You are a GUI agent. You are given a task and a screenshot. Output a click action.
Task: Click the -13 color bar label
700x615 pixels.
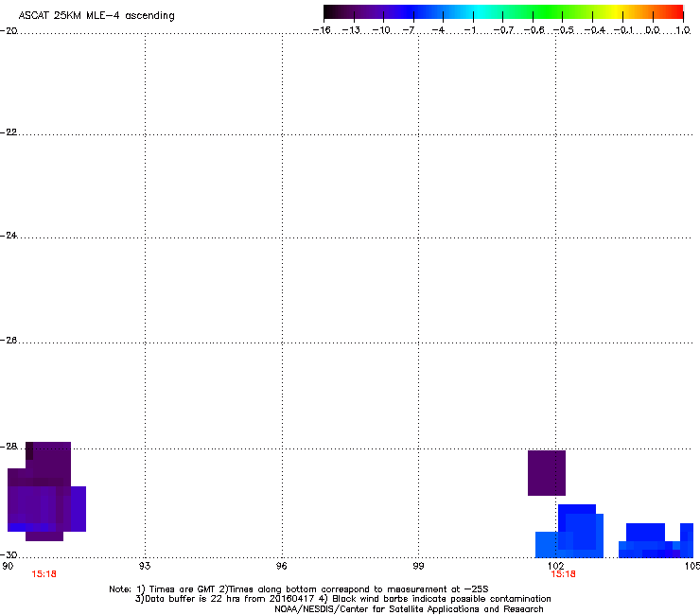(x=351, y=30)
